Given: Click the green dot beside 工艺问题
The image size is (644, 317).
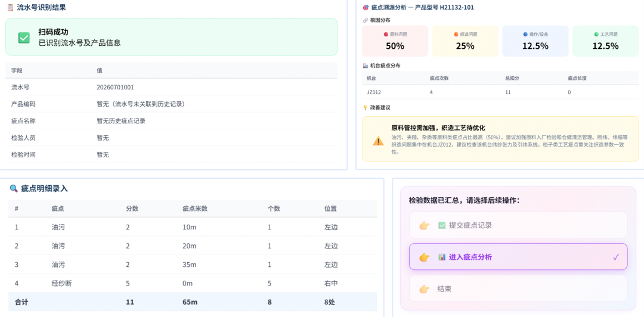Looking at the screenshot, I should pyautogui.click(x=596, y=35).
